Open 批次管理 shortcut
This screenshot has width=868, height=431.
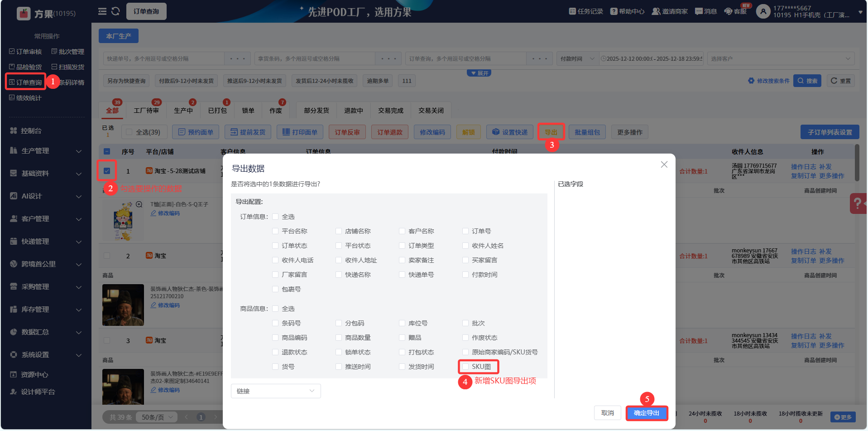tap(68, 52)
